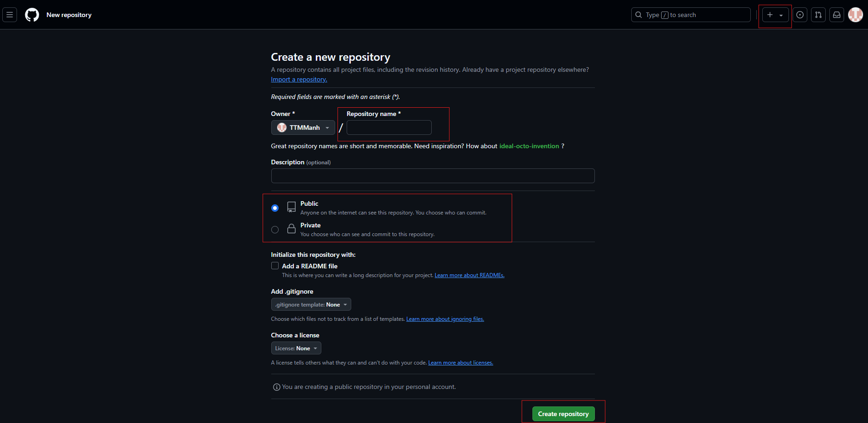Expand the Owner TTMManh dropdown

303,127
